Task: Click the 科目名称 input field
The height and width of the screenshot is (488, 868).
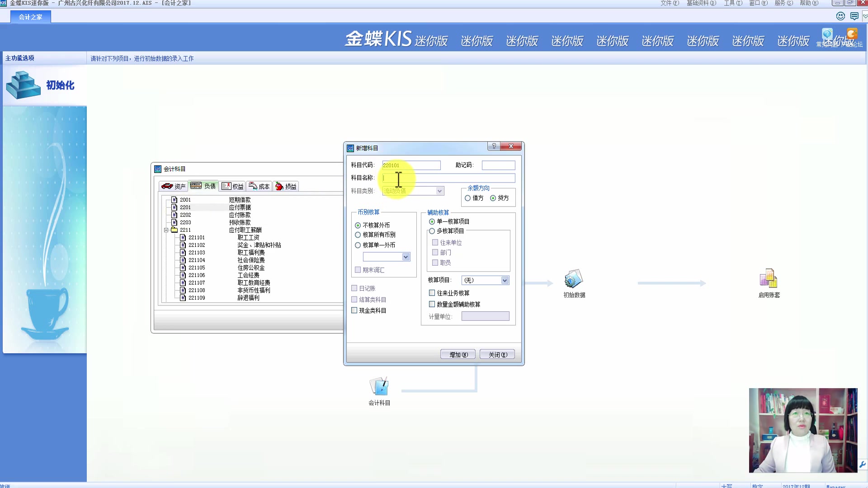Action: click(x=448, y=178)
